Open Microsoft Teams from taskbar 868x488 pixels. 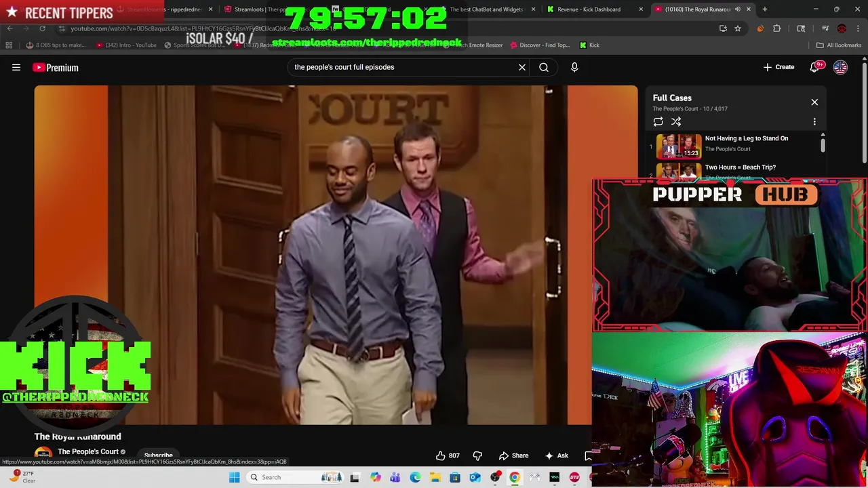(395, 477)
